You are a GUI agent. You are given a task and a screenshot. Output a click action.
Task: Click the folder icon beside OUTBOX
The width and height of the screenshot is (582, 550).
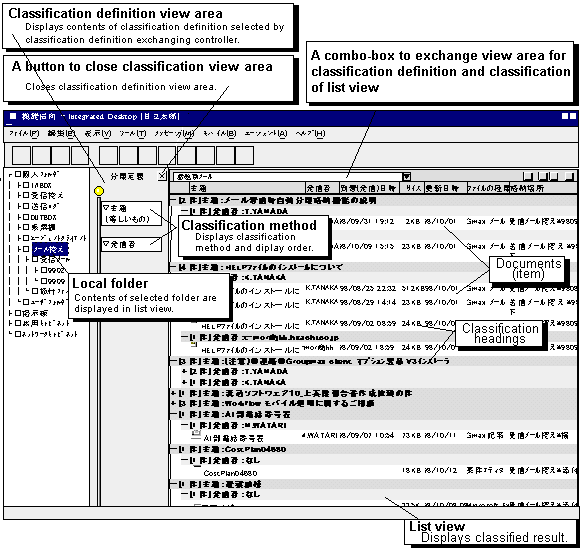pos(26,217)
